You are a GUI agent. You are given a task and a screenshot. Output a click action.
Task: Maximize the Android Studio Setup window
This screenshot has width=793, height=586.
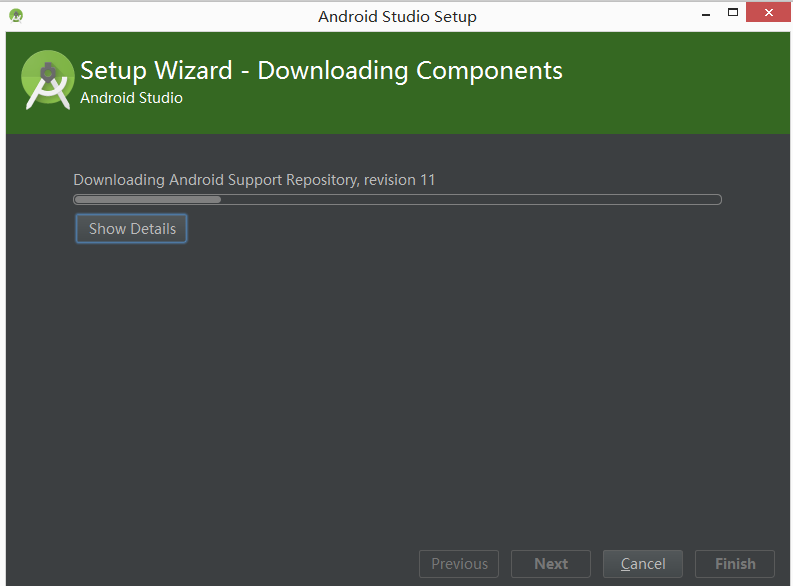tap(732, 13)
